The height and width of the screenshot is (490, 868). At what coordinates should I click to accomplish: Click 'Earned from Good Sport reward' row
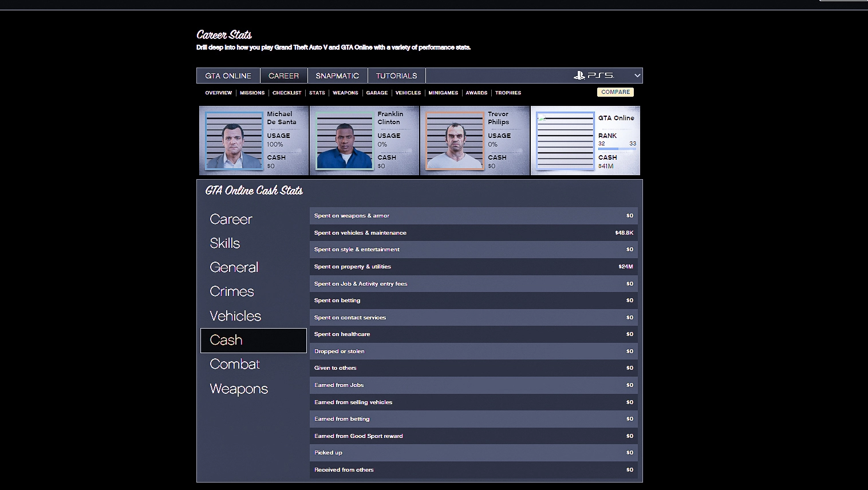[474, 436]
